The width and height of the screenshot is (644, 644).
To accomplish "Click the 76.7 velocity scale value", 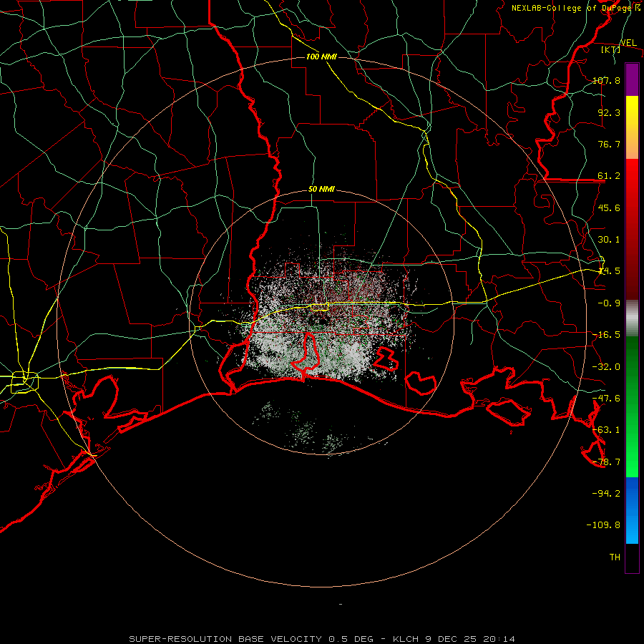I will point(609,144).
